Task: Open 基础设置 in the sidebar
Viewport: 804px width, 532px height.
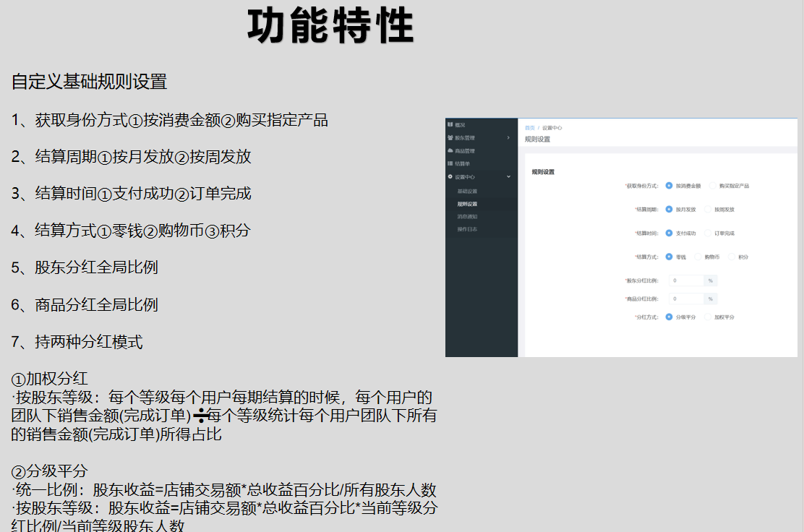Action: pyautogui.click(x=467, y=191)
